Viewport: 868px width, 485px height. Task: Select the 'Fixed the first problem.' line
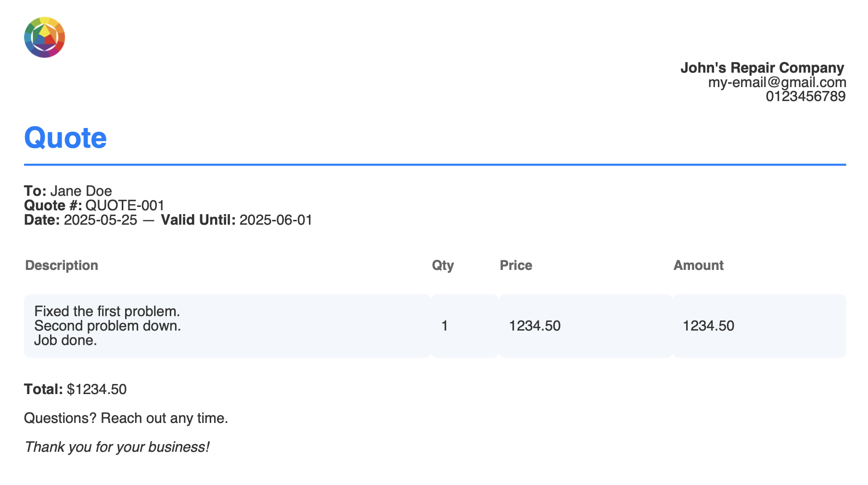coord(107,311)
